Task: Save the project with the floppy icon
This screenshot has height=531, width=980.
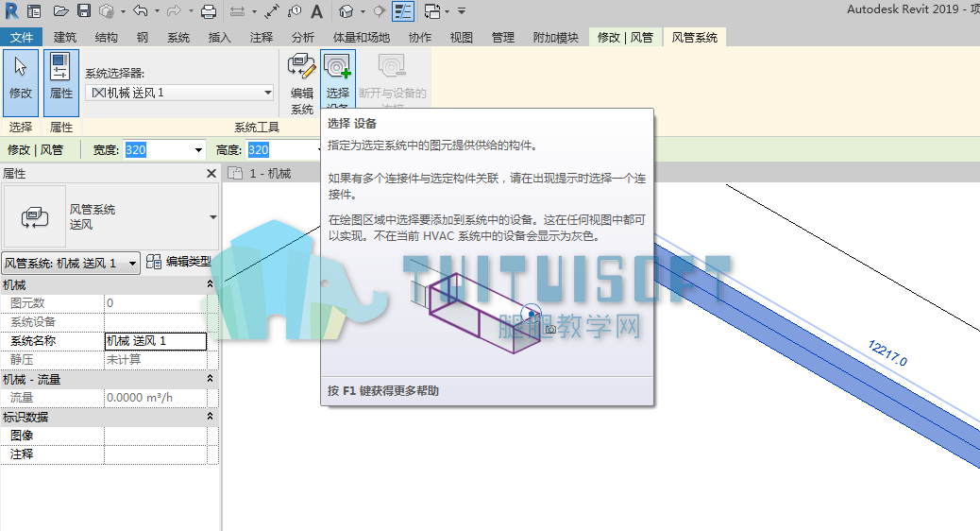Action: 84,10
